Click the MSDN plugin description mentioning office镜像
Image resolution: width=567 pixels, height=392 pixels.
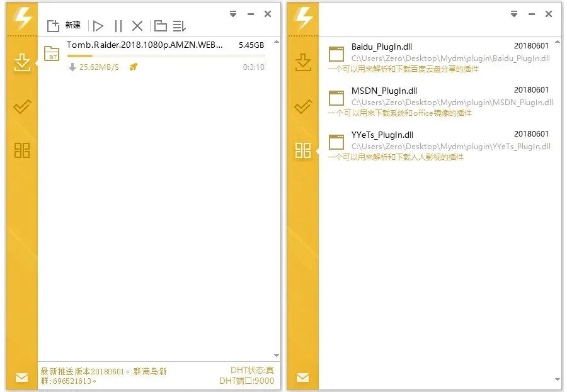(399, 113)
